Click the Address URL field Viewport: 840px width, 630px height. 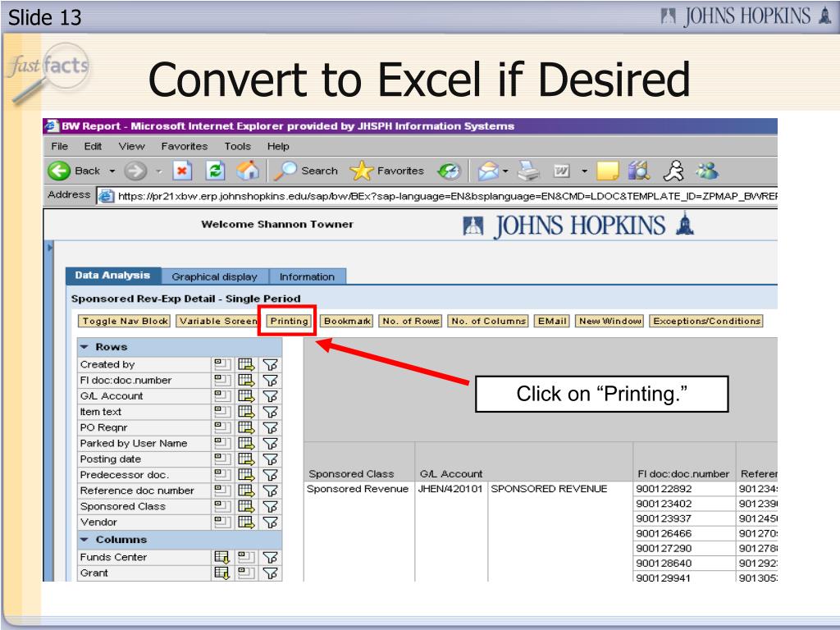pyautogui.click(x=437, y=196)
